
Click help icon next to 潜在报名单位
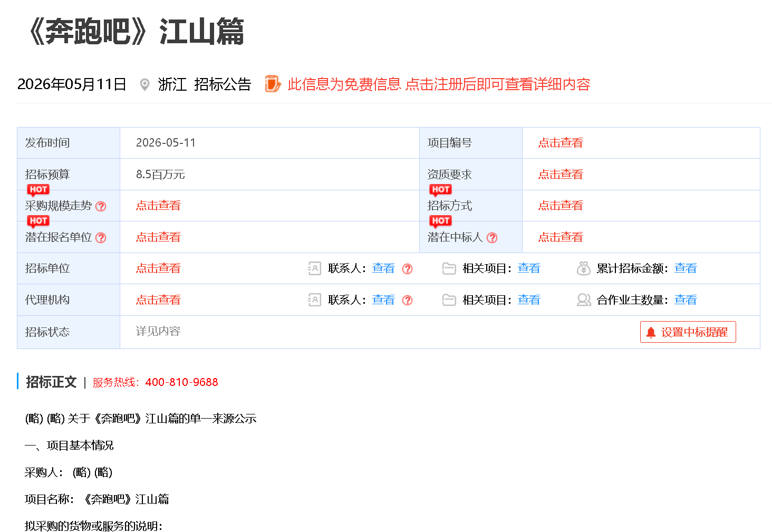click(101, 238)
